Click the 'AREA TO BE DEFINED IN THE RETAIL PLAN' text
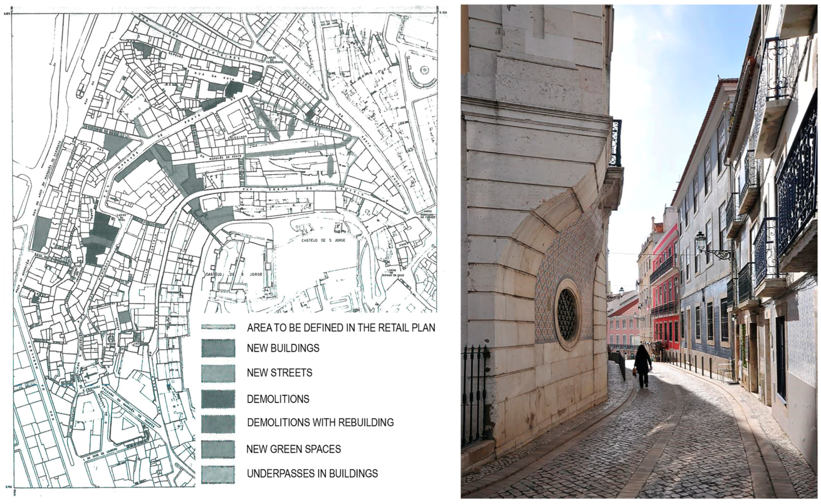The width and height of the screenshot is (821, 504). [x=341, y=327]
